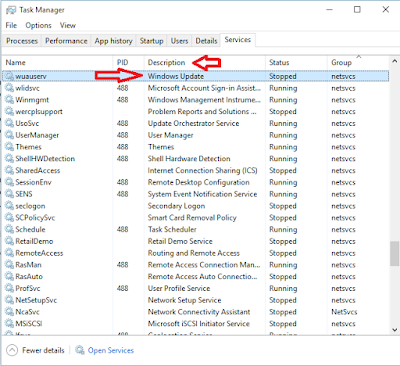Select the Secondary Logon description text

(176, 206)
